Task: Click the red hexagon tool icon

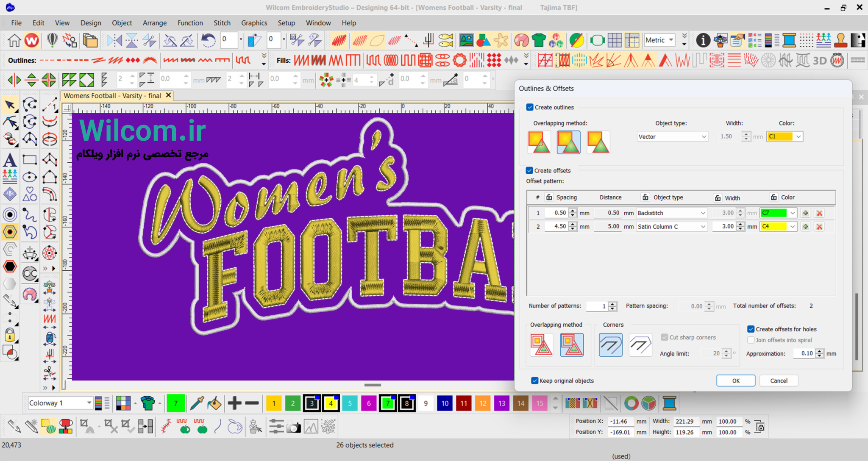Action: point(10,267)
